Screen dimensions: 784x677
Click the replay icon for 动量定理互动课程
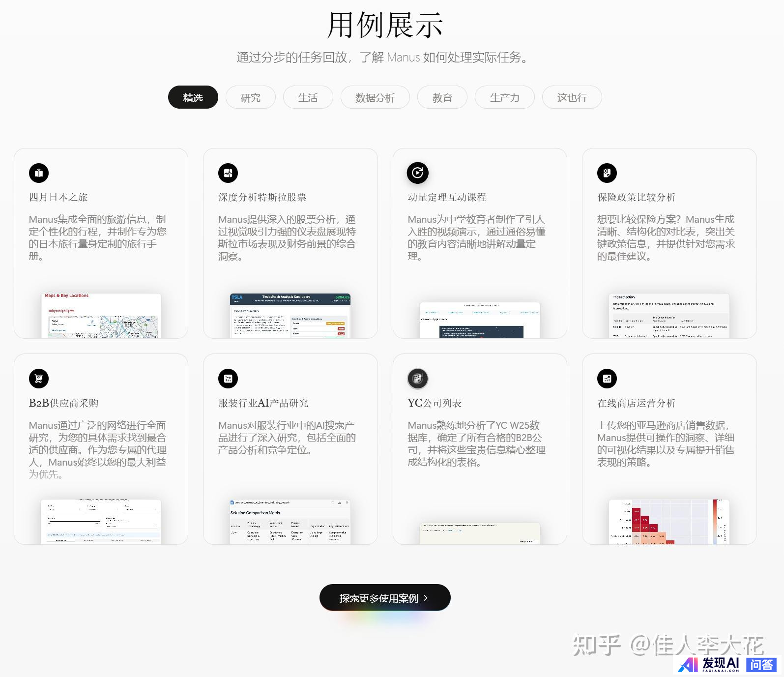(417, 173)
